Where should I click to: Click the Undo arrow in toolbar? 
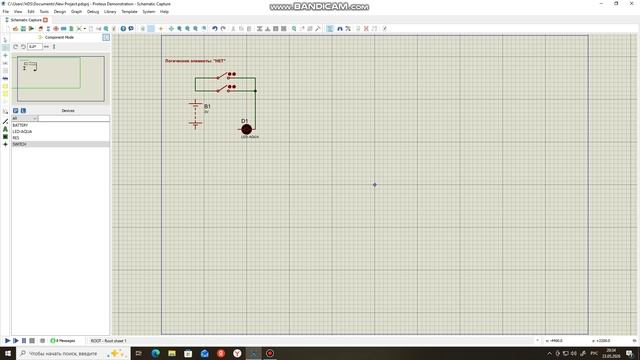(215, 29)
